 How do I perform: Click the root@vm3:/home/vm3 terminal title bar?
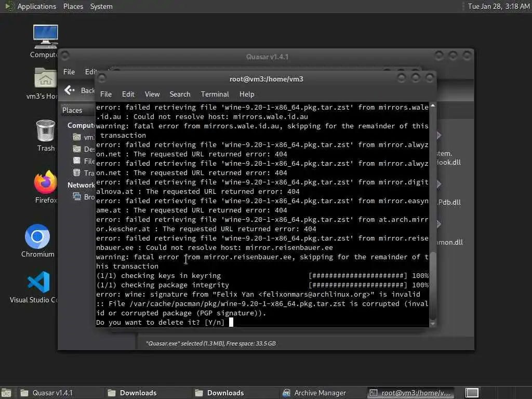tap(266, 79)
